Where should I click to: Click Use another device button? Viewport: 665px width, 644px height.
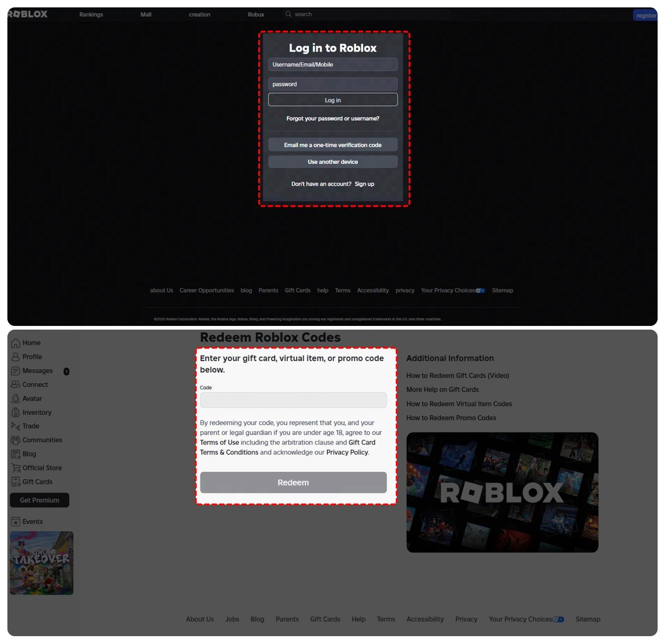[x=333, y=162]
